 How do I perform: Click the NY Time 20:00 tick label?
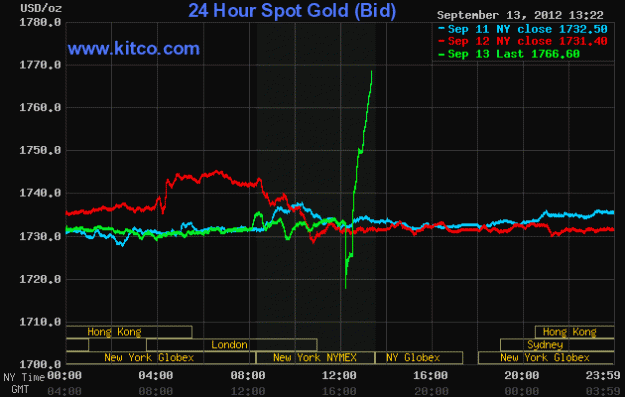522,375
